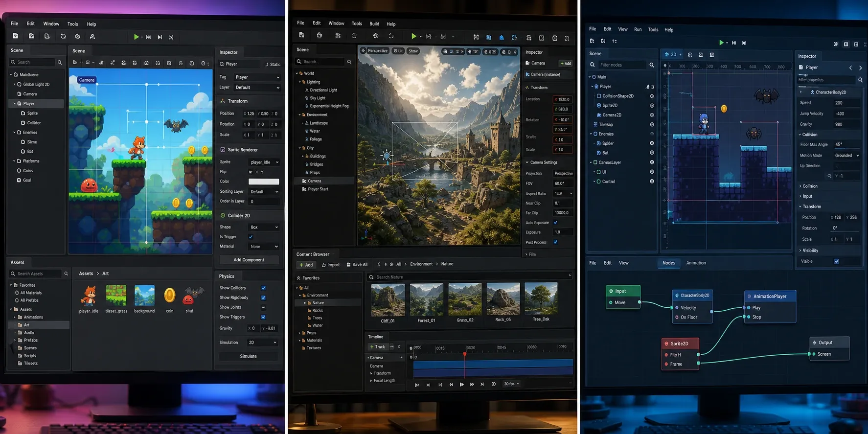Click the red playhead marker in the timeline
This screenshot has height=434, width=868.
[465, 354]
